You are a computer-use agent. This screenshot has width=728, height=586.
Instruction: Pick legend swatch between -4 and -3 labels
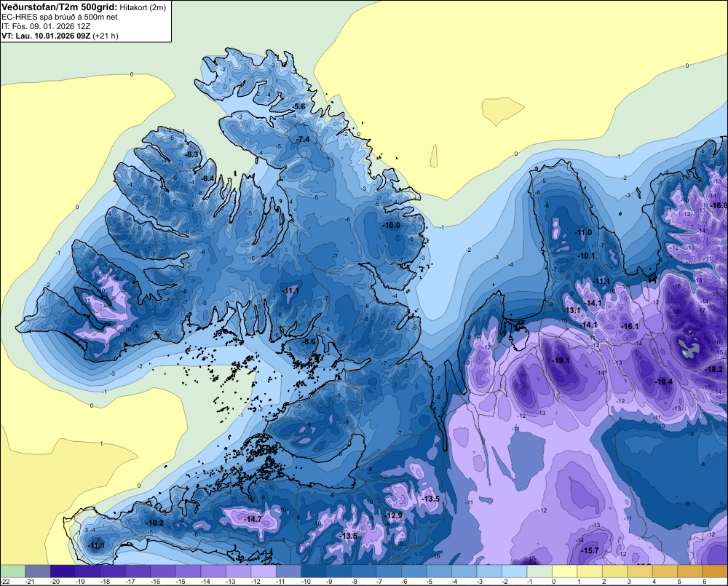click(464, 571)
